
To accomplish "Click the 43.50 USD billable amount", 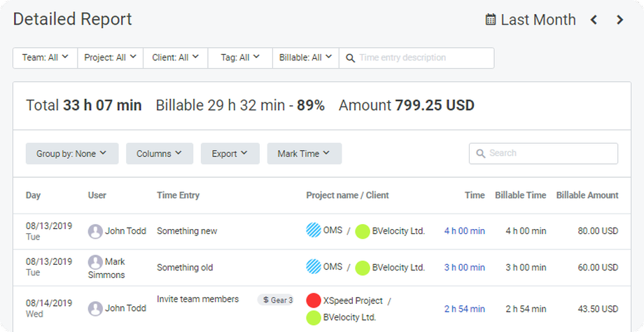I will click(x=598, y=309).
